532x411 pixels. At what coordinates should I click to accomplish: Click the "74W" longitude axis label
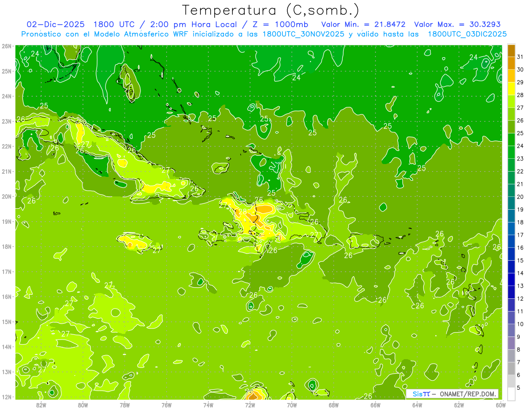208,405
